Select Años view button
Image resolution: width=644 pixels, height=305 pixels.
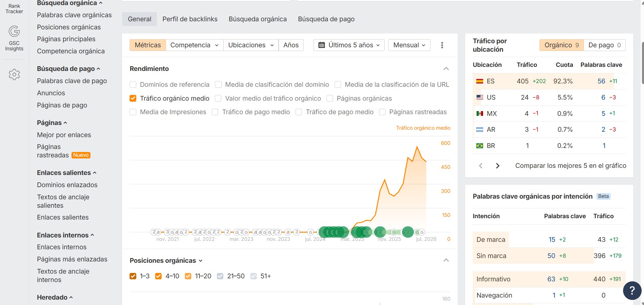291,45
